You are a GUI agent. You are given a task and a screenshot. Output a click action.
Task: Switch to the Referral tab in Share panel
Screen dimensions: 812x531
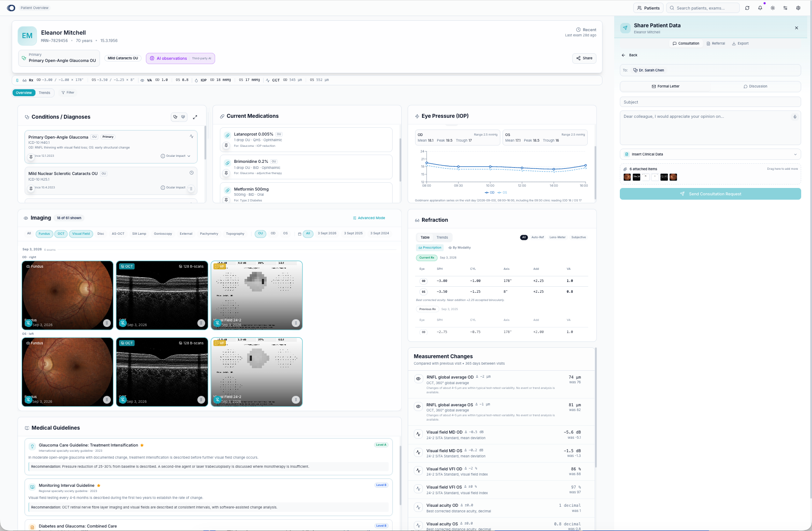point(715,43)
